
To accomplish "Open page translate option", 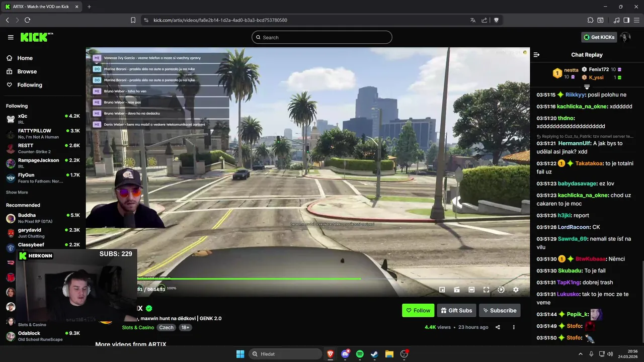I will pos(473,20).
